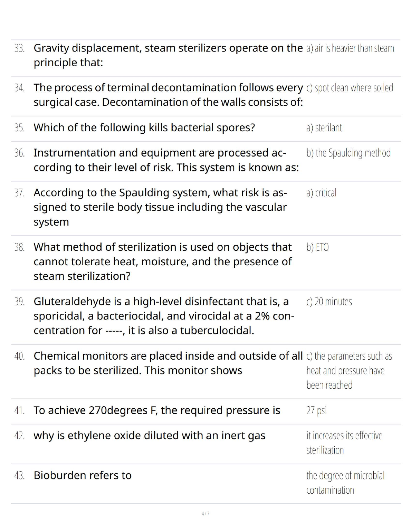Screen dimensions: 411x532
Task: Select the answer 'c) 20 minutes'
Action: [x=329, y=302]
